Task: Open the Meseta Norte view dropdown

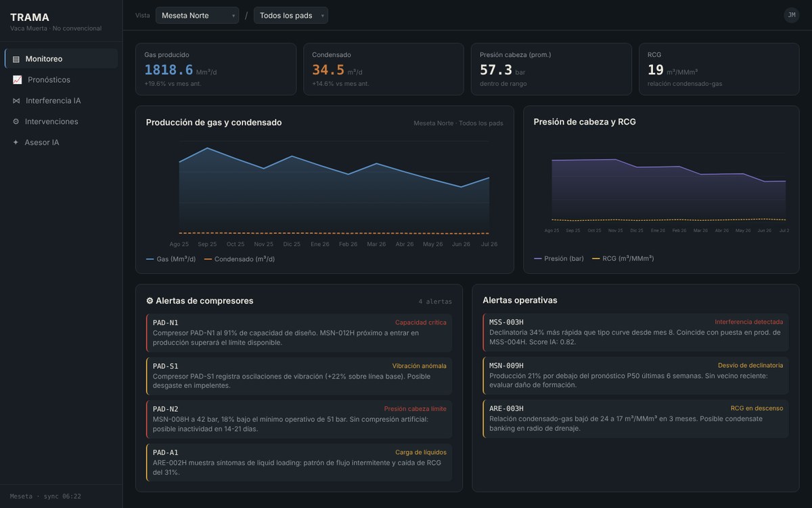Action: (197, 16)
